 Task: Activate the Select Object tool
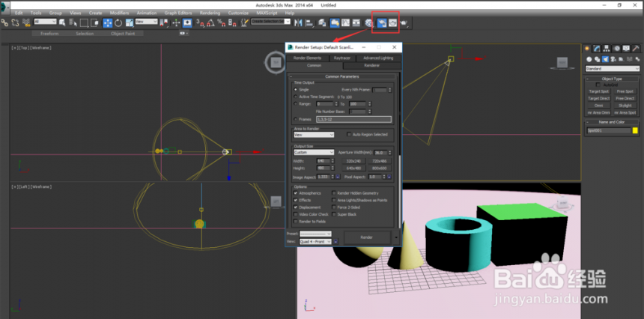pos(62,22)
